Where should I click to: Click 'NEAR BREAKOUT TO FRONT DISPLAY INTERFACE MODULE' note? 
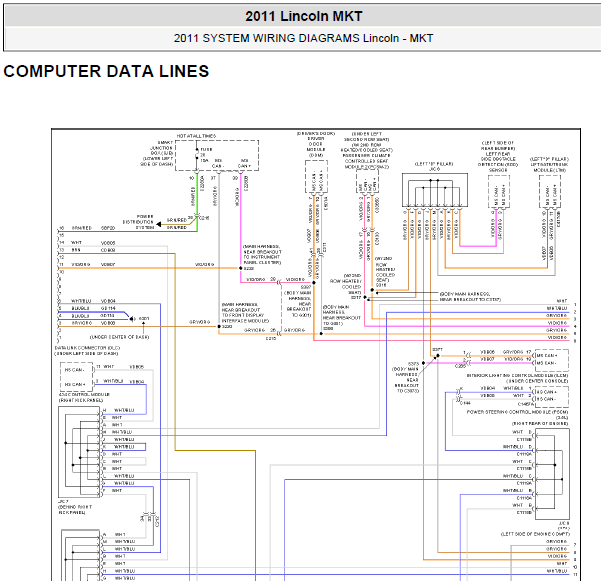pos(245,313)
